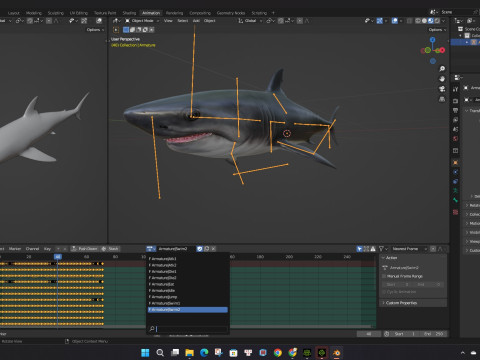Select the Armature|Swim1 action in list

[x=188, y=303]
